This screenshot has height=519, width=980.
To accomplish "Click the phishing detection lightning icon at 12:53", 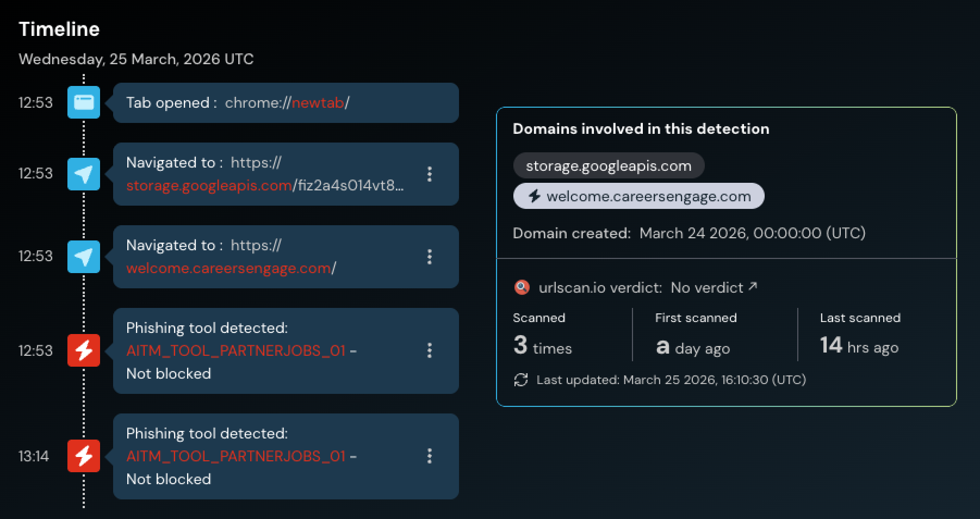I will click(x=83, y=351).
